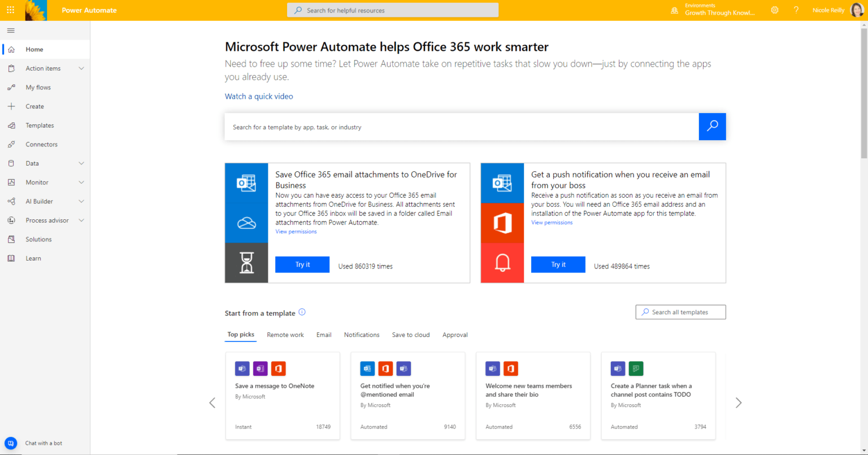Open the Watch a quick video link
Screen dimensions: 868x455
tap(259, 96)
